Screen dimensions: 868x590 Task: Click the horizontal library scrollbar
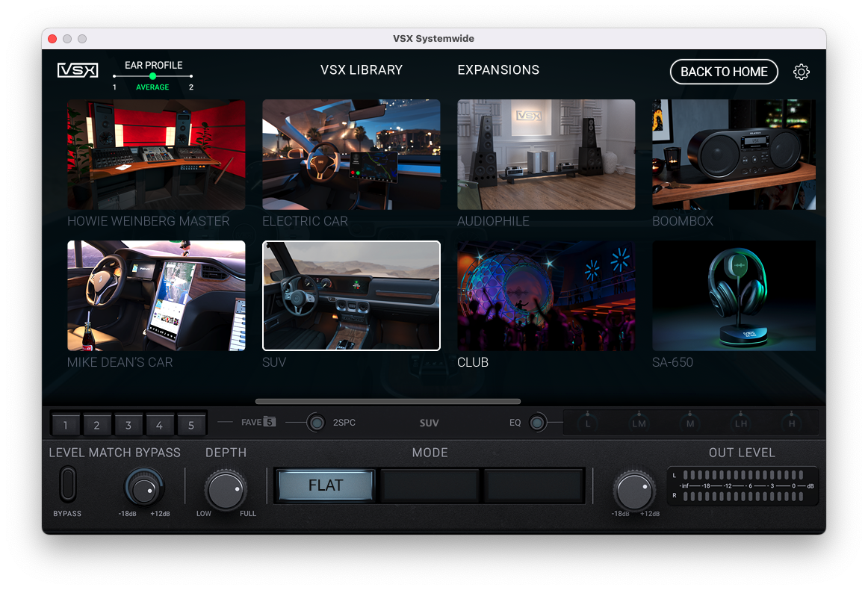pyautogui.click(x=388, y=401)
